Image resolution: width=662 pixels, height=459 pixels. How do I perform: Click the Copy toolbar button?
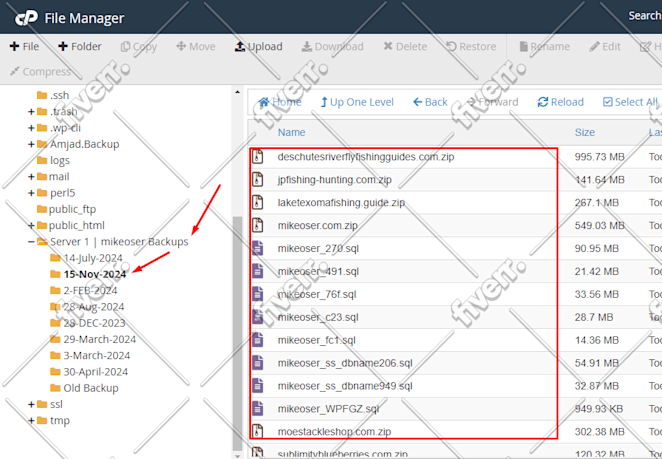pos(139,46)
